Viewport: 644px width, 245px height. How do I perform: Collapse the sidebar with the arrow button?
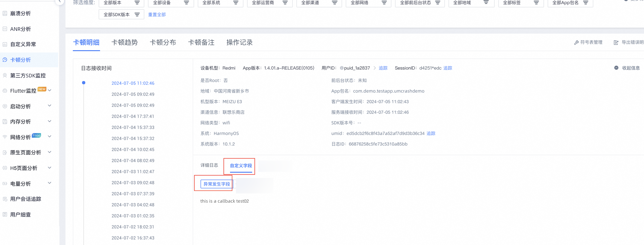(x=59, y=2)
